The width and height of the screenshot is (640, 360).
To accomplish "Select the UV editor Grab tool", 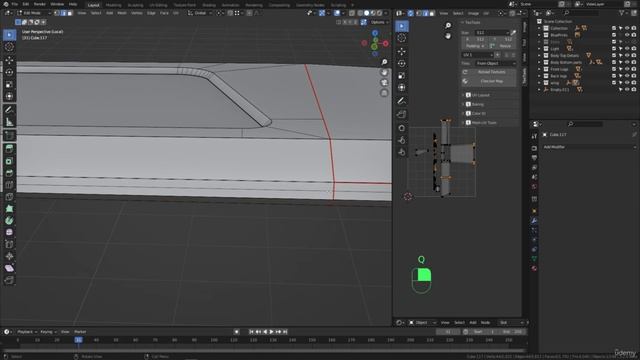I will (x=402, y=128).
